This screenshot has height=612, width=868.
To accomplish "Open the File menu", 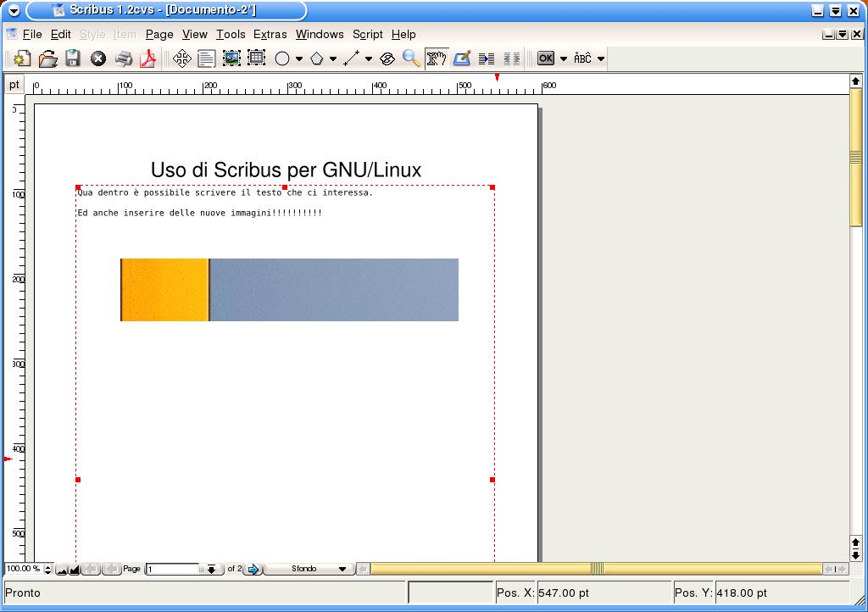I will coord(32,34).
